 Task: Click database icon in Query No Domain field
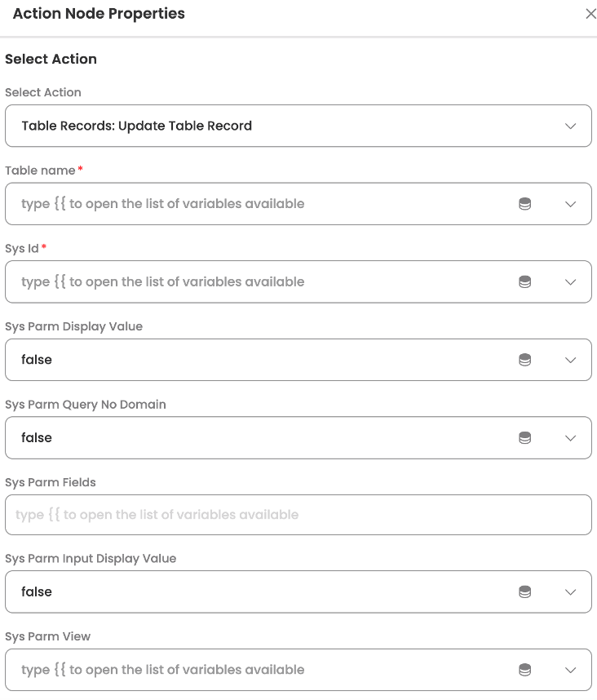pos(525,438)
